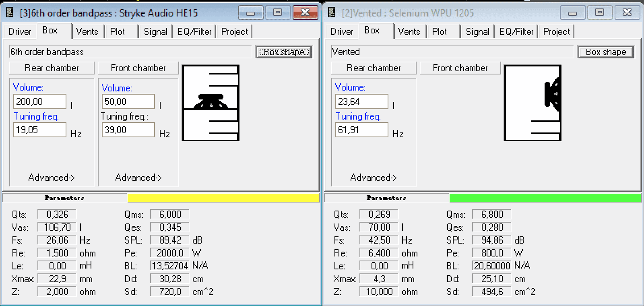
Task: Click the green indicator bar beside Parameters
Action: tap(545, 198)
